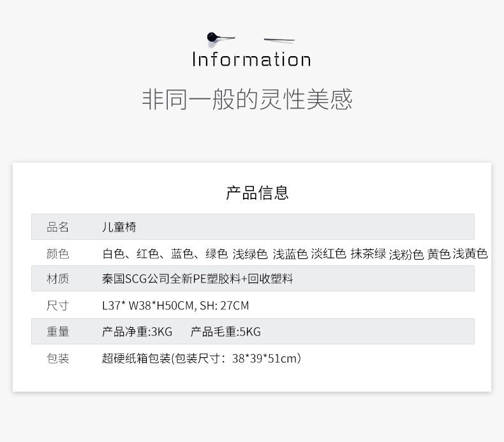Select the 材质 row label
Image resolution: width=504 pixels, height=442 pixels.
(x=57, y=279)
